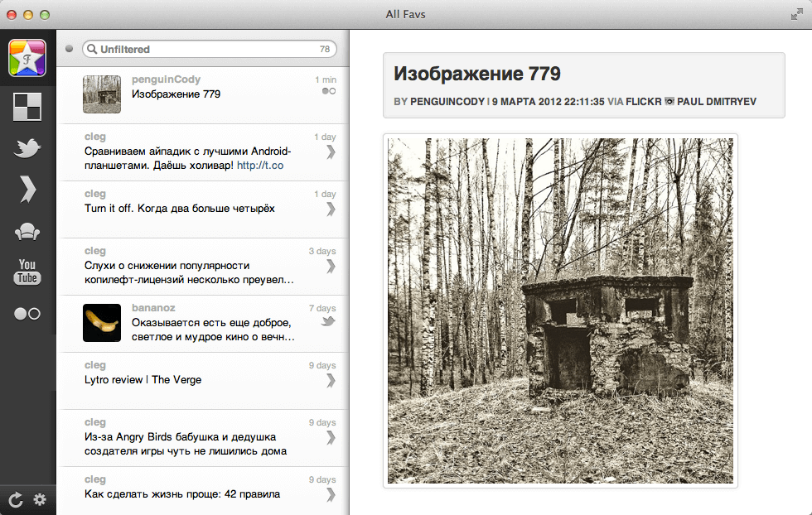Select the Google Reader chevron icon in sidebar

27,190
